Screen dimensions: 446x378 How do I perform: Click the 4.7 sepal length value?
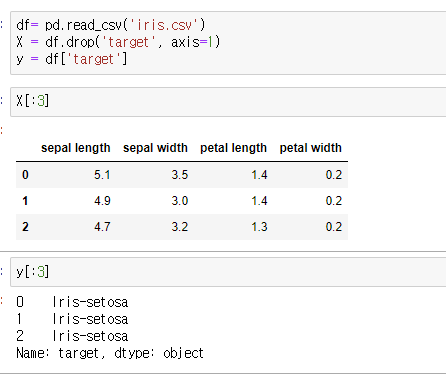(102, 227)
